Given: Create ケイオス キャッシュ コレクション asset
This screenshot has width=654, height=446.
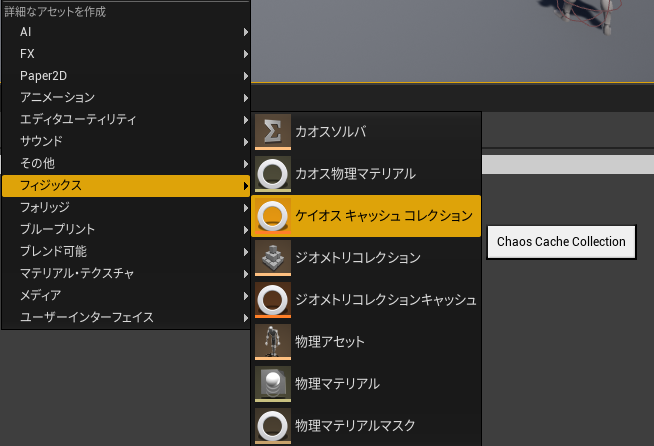Looking at the screenshot, I should click(x=366, y=216).
